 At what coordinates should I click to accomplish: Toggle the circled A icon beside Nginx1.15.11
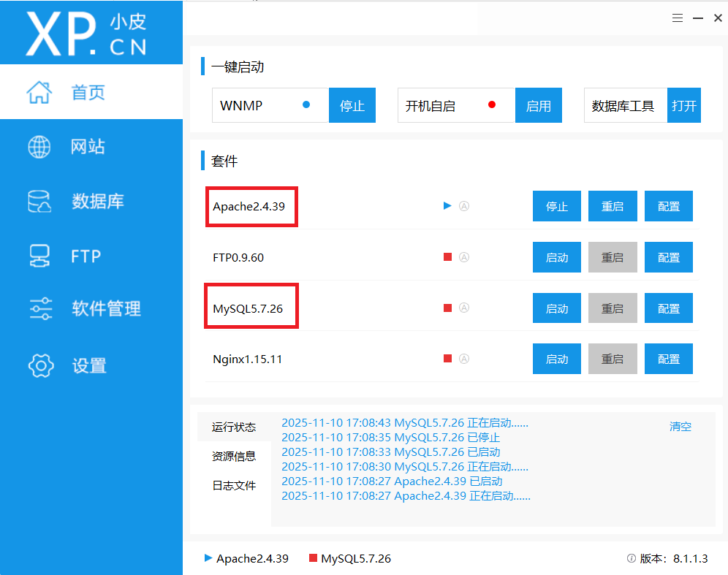click(463, 359)
